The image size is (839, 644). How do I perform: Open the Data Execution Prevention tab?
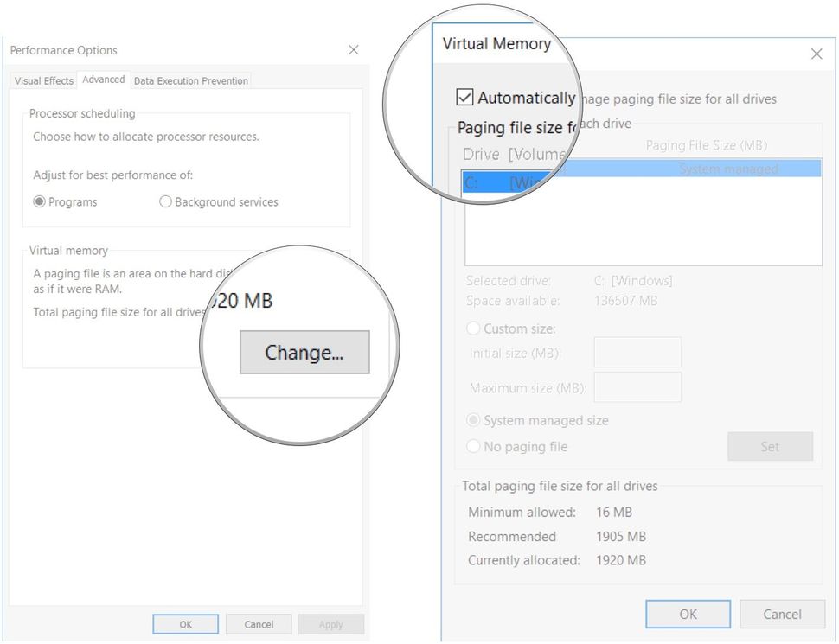191,80
